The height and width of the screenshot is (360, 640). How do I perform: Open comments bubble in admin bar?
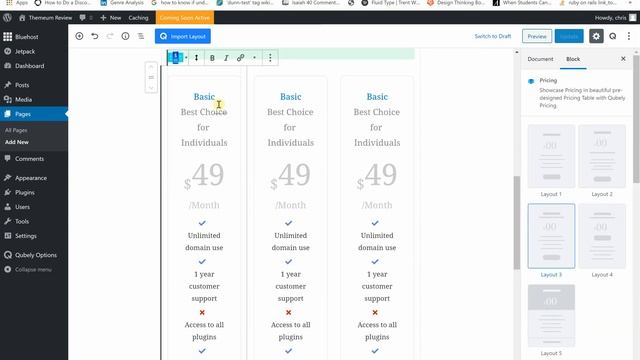(86, 18)
